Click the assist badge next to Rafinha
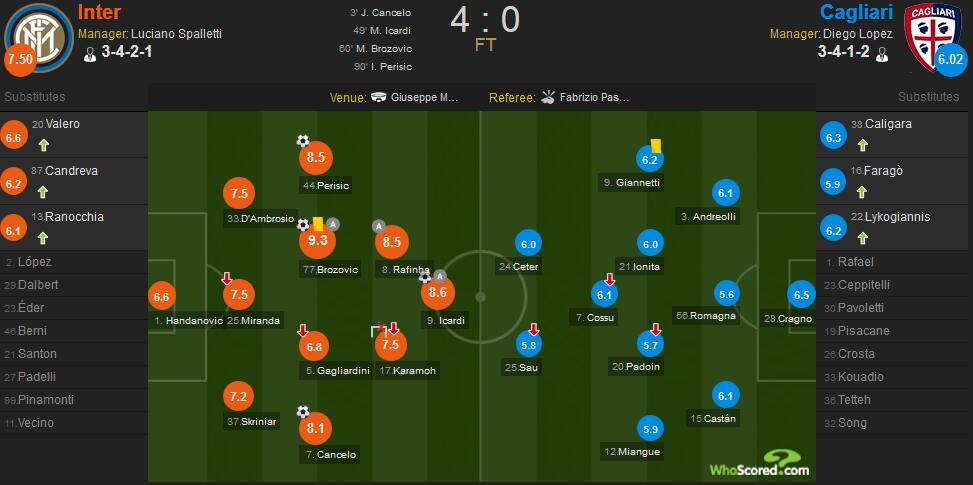The height and width of the screenshot is (485, 973). point(377,227)
